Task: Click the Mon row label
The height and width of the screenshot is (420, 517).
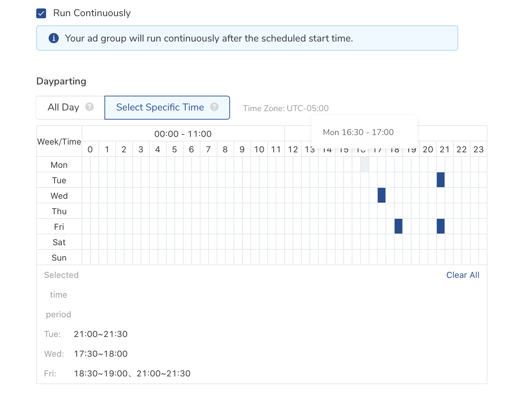Action: point(59,165)
